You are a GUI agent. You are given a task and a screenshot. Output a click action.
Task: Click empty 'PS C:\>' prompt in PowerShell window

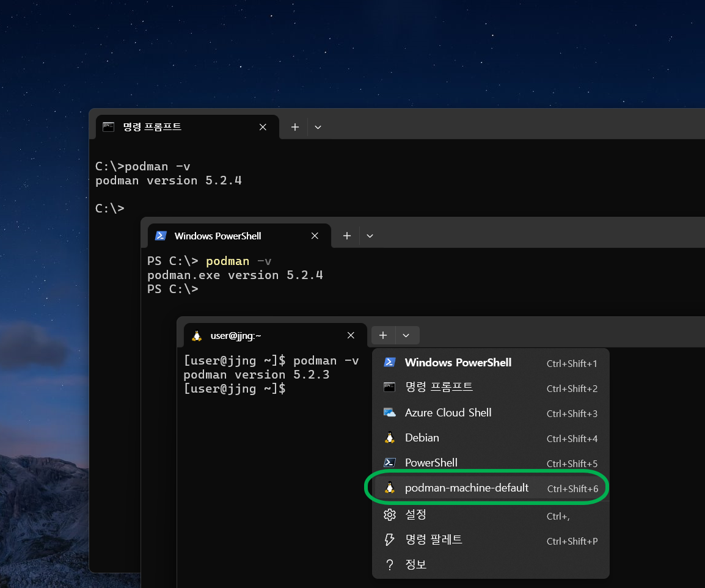click(173, 289)
